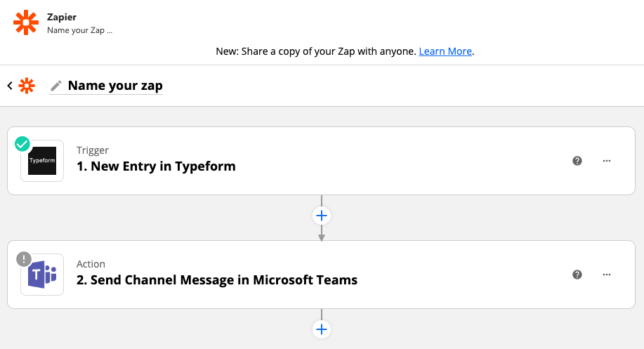Click the 'Trigger' label text

coord(93,150)
